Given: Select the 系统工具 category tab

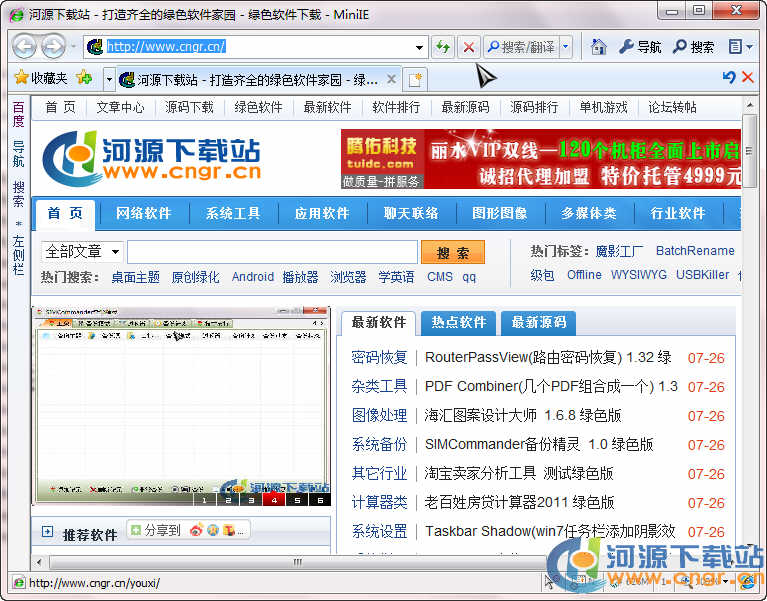Looking at the screenshot, I should (233, 213).
